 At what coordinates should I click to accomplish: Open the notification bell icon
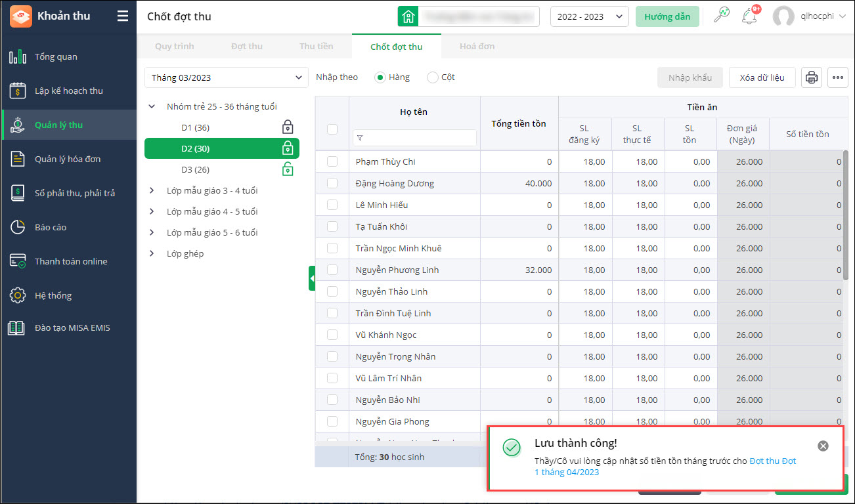pos(749,16)
